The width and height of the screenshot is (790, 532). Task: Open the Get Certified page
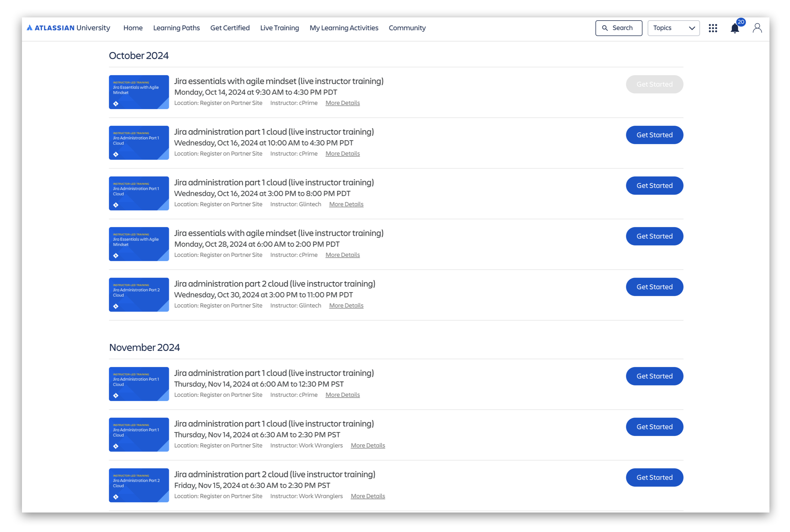230,28
